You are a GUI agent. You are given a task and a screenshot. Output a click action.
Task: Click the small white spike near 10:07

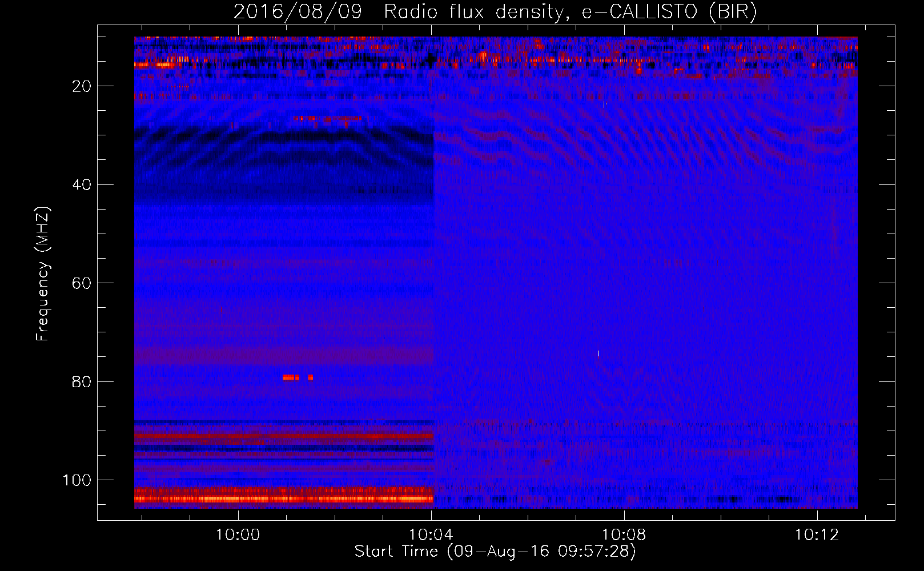[x=598, y=354]
